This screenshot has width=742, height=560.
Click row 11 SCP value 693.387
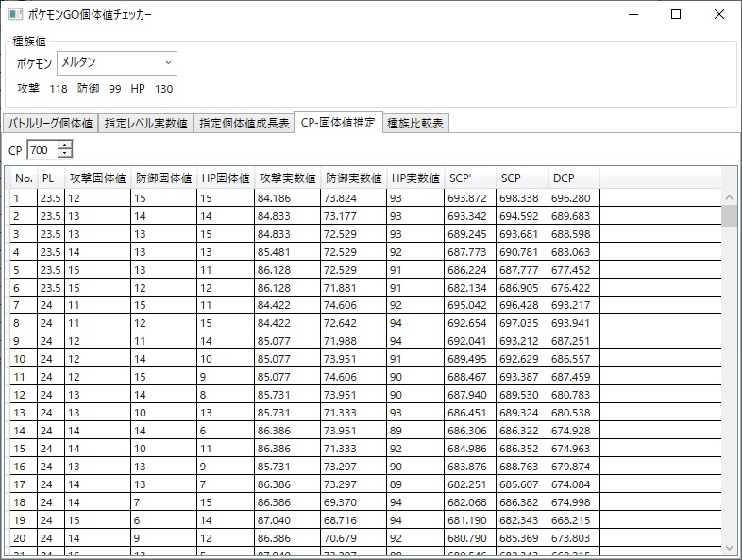coord(522,378)
